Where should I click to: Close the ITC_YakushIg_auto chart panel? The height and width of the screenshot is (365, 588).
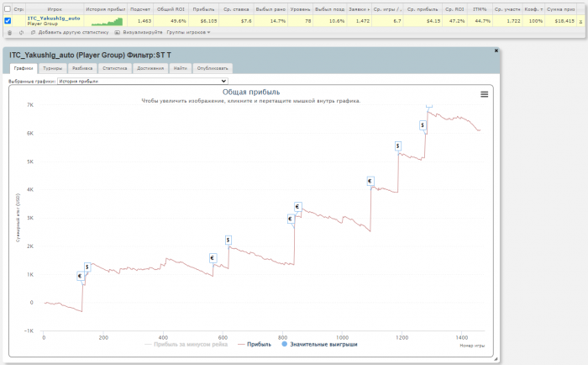[496, 50]
